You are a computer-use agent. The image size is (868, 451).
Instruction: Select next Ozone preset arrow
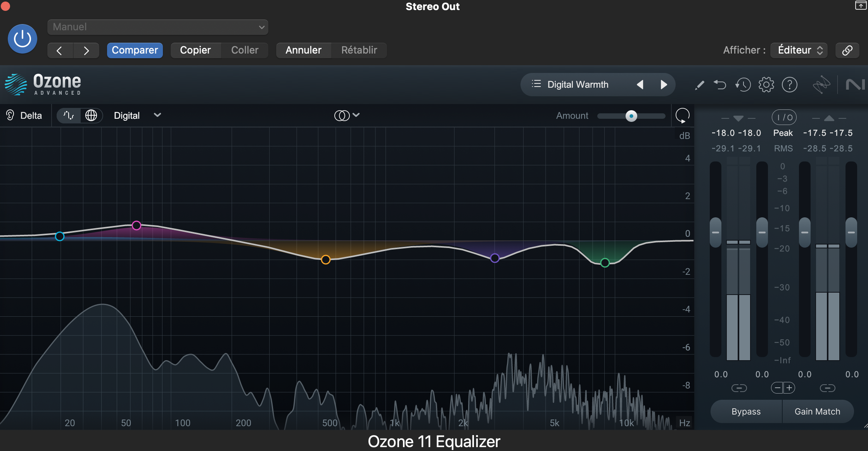[x=664, y=84]
